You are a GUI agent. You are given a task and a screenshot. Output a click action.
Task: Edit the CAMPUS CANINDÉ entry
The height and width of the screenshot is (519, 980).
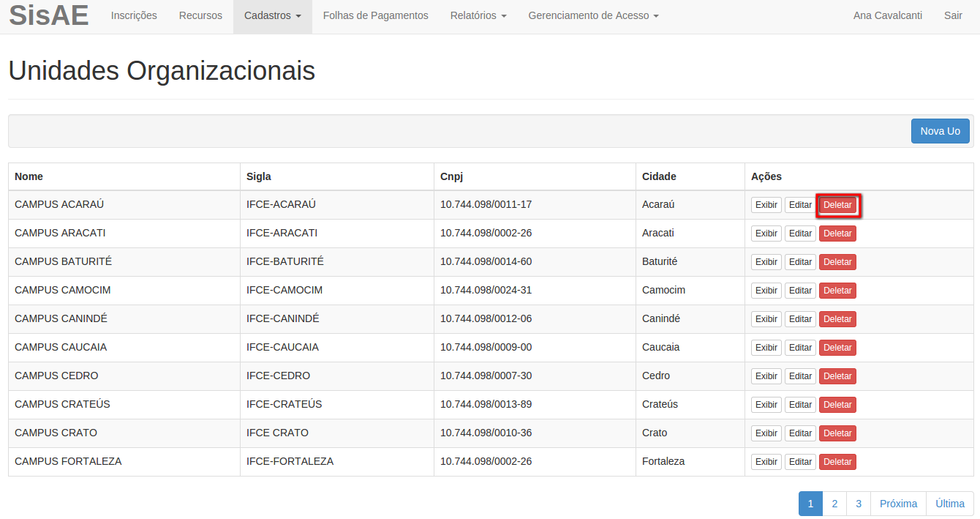[x=801, y=319]
